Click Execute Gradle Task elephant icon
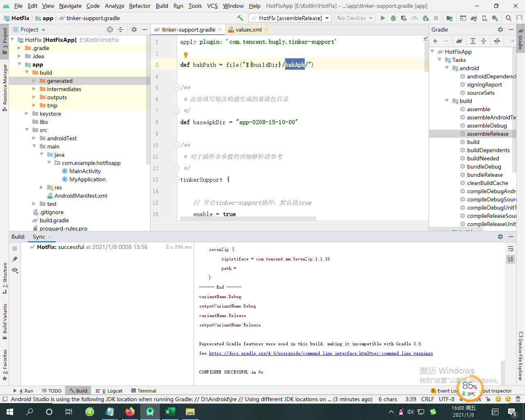This screenshot has height=420, width=525. pyautogui.click(x=459, y=41)
